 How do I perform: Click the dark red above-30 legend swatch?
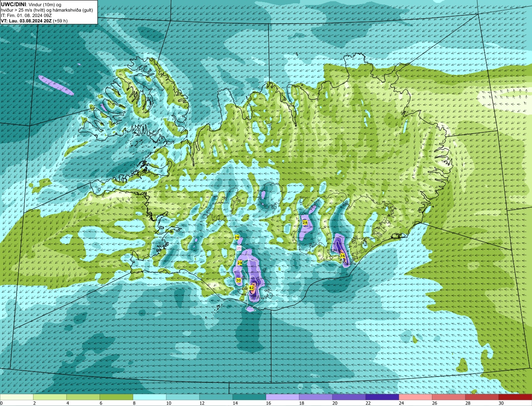pyautogui.click(x=515, y=397)
